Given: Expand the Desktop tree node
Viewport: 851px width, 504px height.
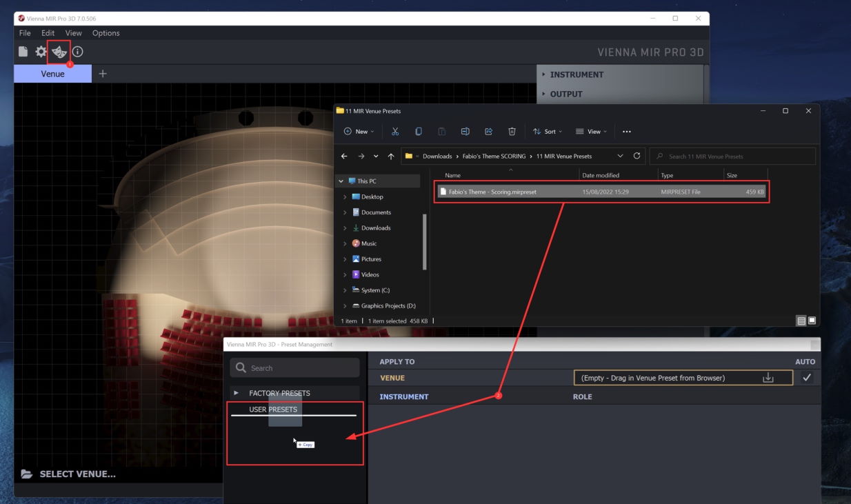Looking at the screenshot, I should [346, 197].
